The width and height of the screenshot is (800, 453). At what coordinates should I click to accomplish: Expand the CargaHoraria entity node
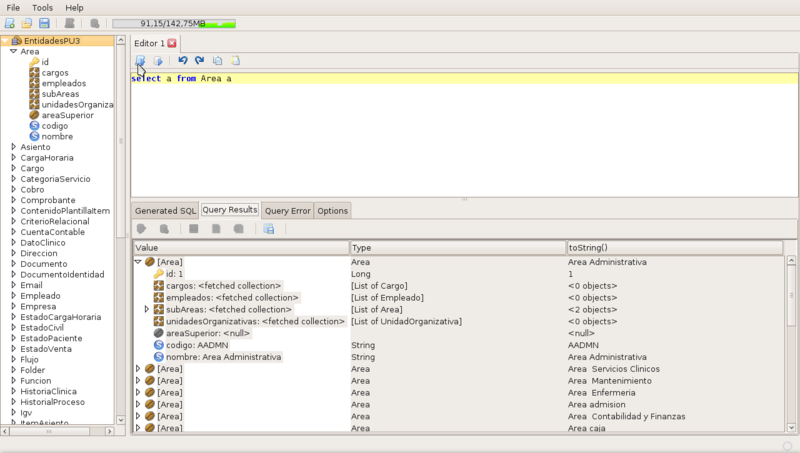pyautogui.click(x=14, y=158)
